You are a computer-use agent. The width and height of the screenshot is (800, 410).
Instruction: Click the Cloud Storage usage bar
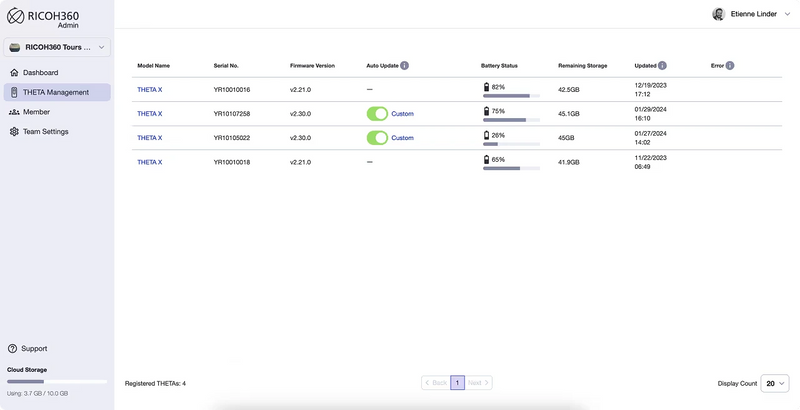pos(57,381)
